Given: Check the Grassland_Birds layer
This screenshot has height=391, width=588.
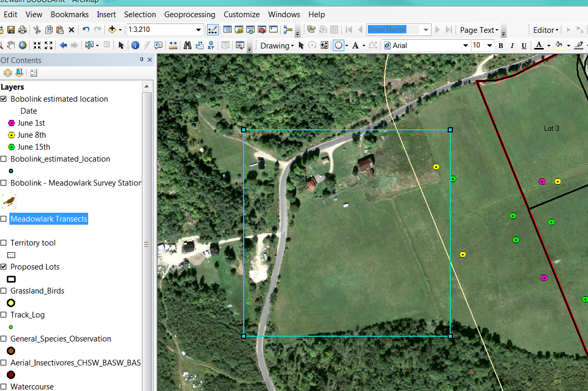Looking at the screenshot, I should pyautogui.click(x=3, y=291).
